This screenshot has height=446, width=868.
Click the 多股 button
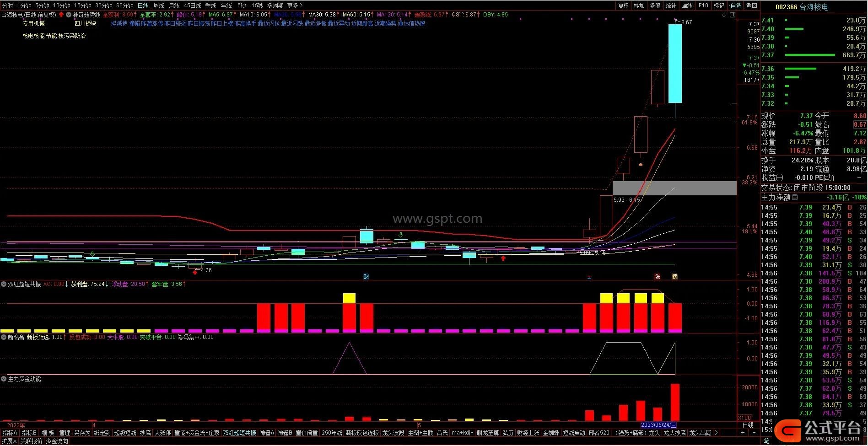pyautogui.click(x=655, y=5)
